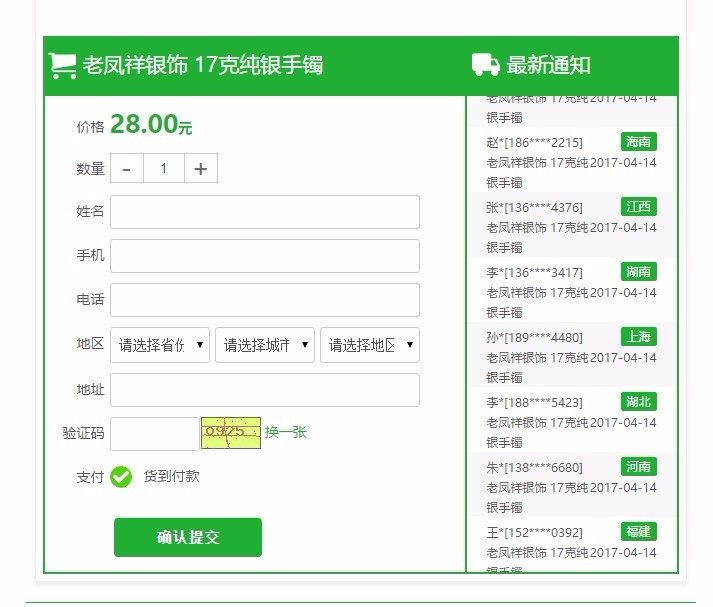Open the 请选择地区 district dropdown
The image size is (713, 607).
(x=370, y=345)
